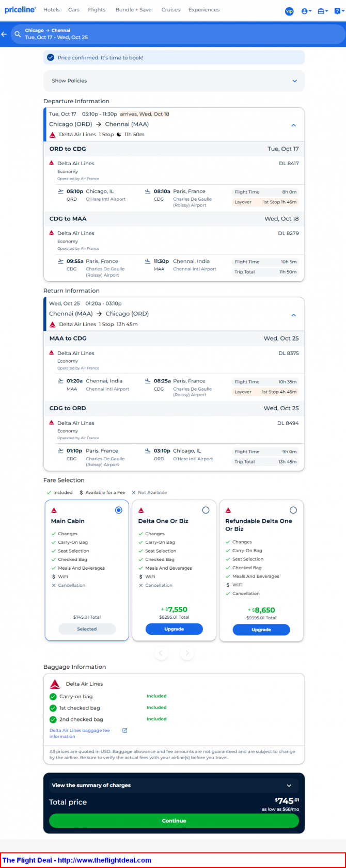Screen dimensions: 346x868
Task: Select the Main Cabin fare radio button
Action: click(x=119, y=510)
